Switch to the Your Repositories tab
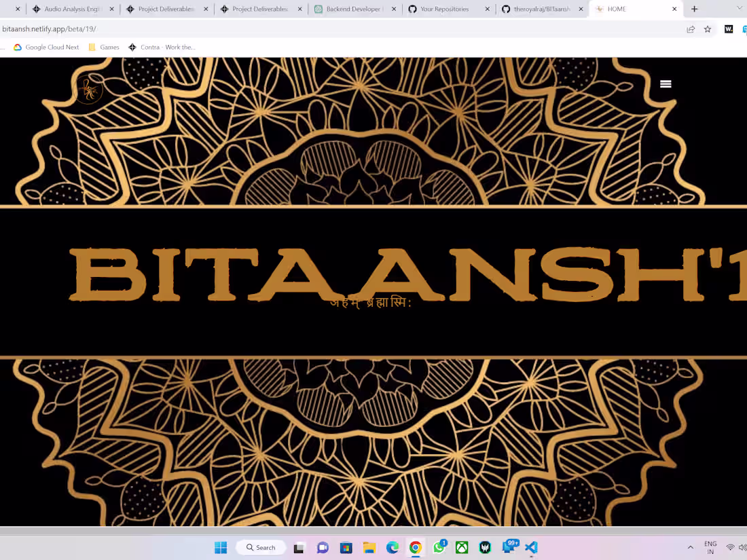The width and height of the screenshot is (747, 560). coord(445,9)
